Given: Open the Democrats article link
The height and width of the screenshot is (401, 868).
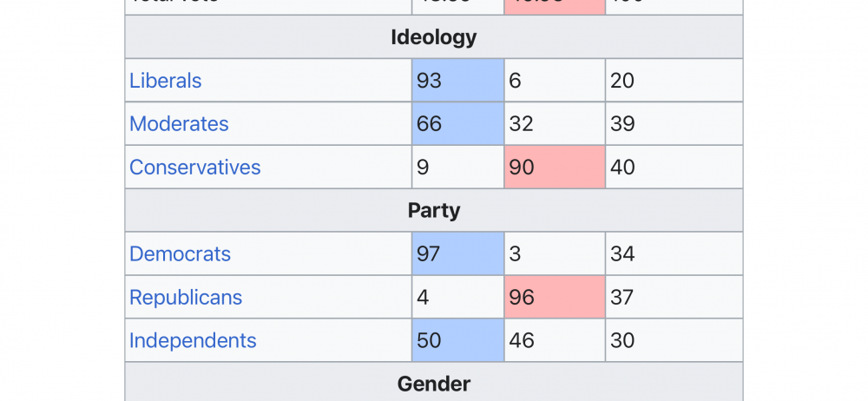Looking at the screenshot, I should click(180, 254).
